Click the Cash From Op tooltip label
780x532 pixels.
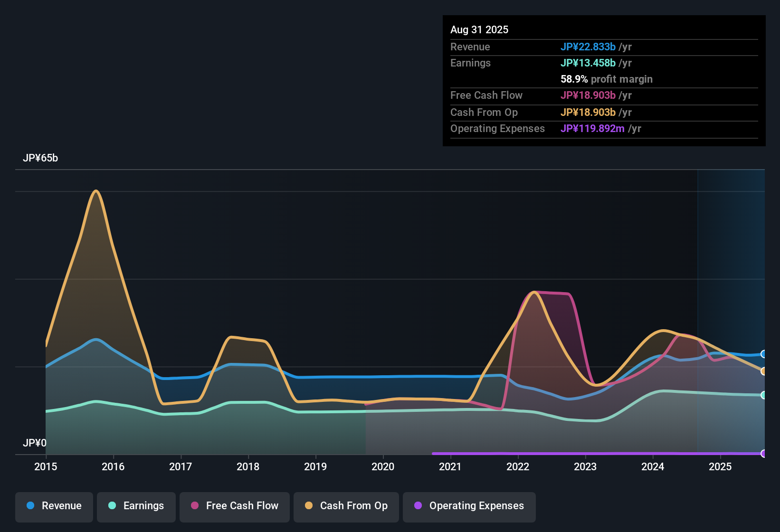(x=484, y=113)
